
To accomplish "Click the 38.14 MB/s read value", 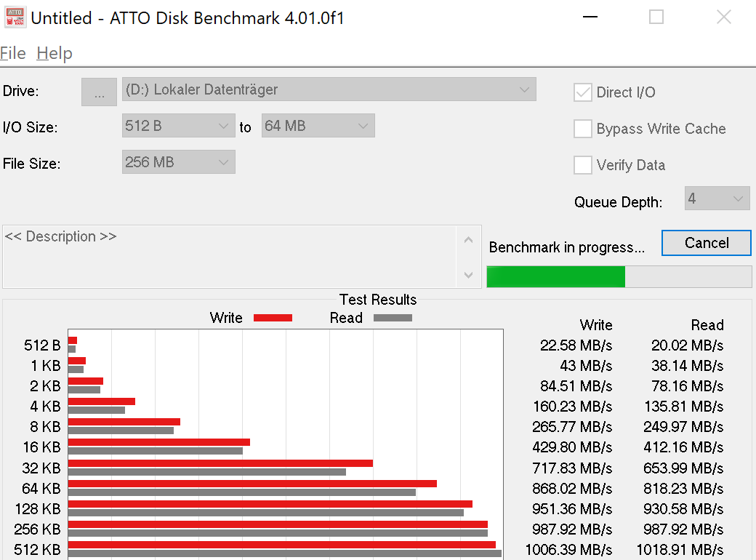I will tap(688, 366).
